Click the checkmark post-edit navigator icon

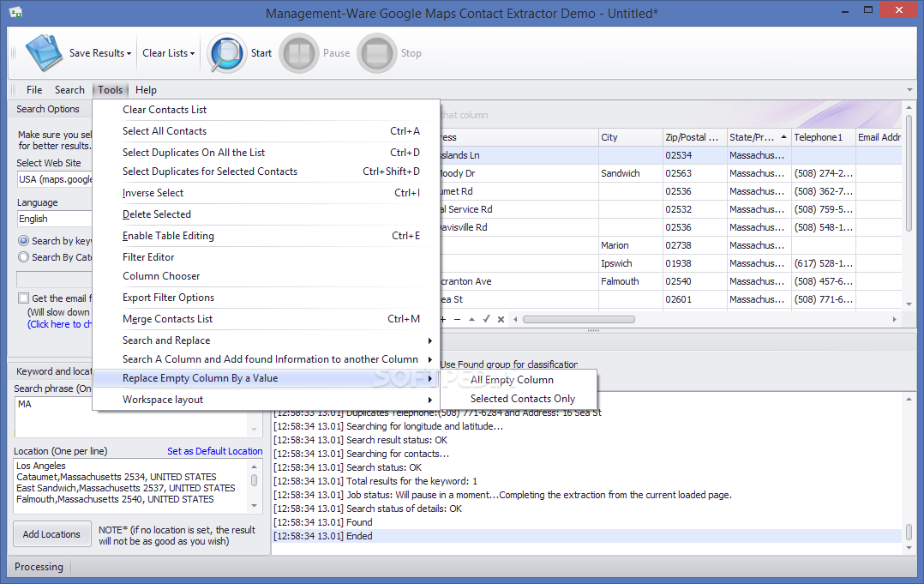tap(486, 319)
